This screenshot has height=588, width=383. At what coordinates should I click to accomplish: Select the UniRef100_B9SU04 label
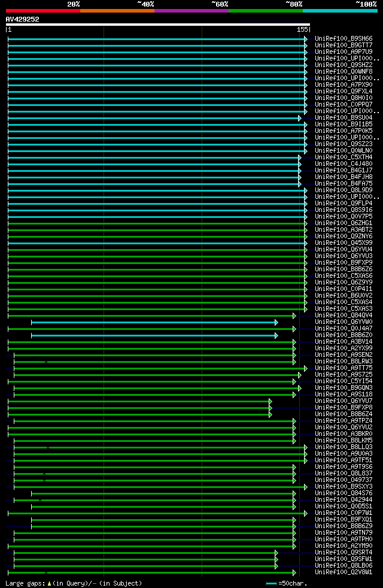coord(344,118)
